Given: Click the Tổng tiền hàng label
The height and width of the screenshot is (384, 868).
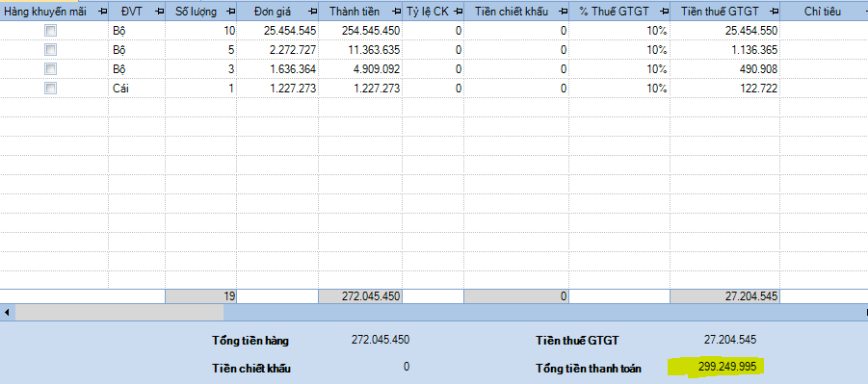Looking at the screenshot, I should [x=250, y=341].
